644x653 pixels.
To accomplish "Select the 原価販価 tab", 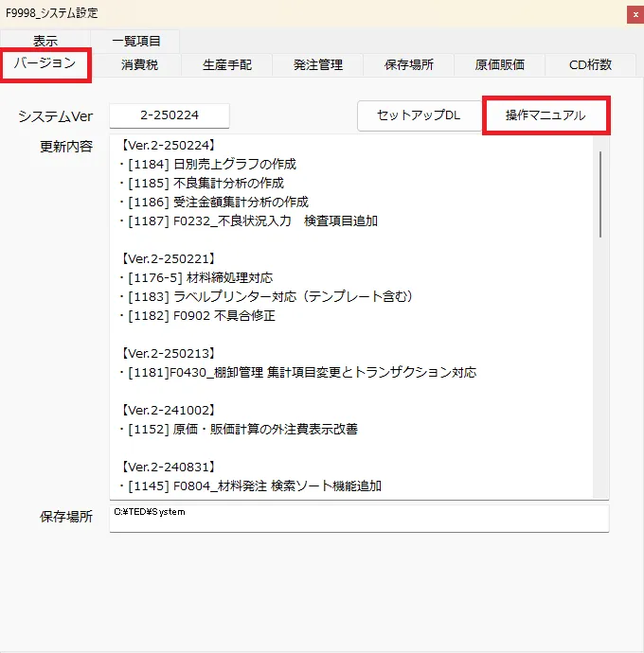I will click(x=499, y=65).
